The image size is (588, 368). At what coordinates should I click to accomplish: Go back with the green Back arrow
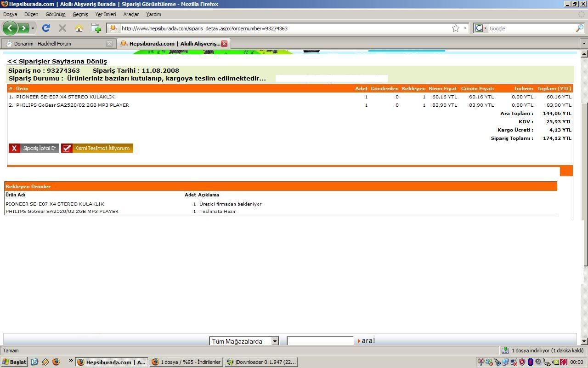tap(10, 28)
